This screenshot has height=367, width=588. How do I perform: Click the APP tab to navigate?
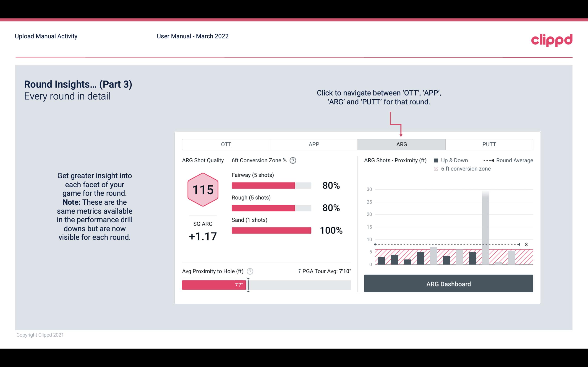tap(313, 145)
